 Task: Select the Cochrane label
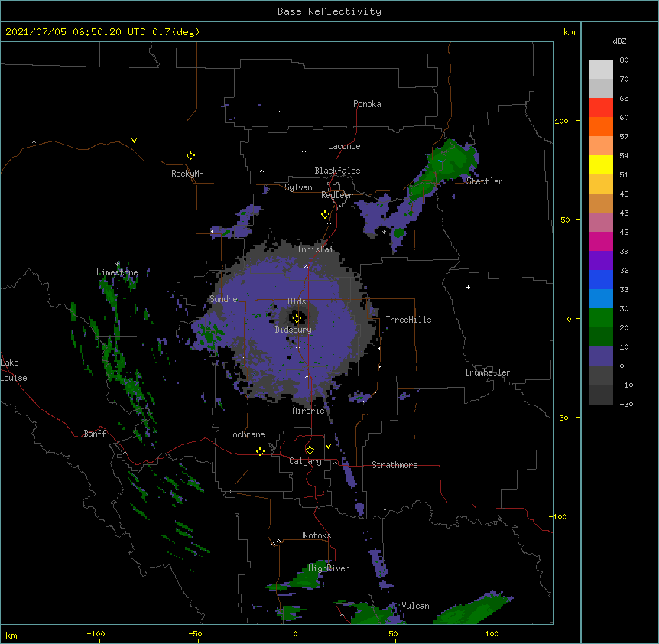click(246, 434)
